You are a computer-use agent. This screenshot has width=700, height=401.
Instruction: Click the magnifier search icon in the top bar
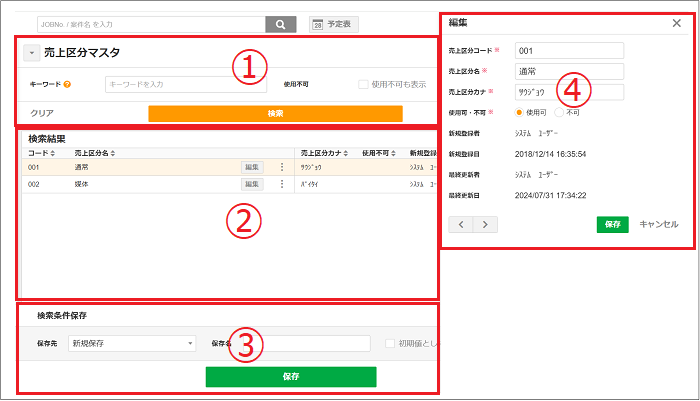point(280,24)
